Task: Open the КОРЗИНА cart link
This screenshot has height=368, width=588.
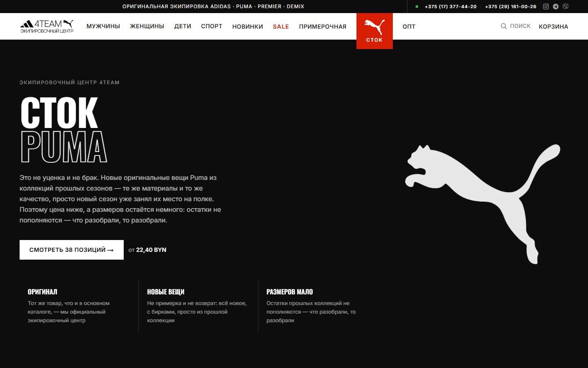Action: (553, 27)
